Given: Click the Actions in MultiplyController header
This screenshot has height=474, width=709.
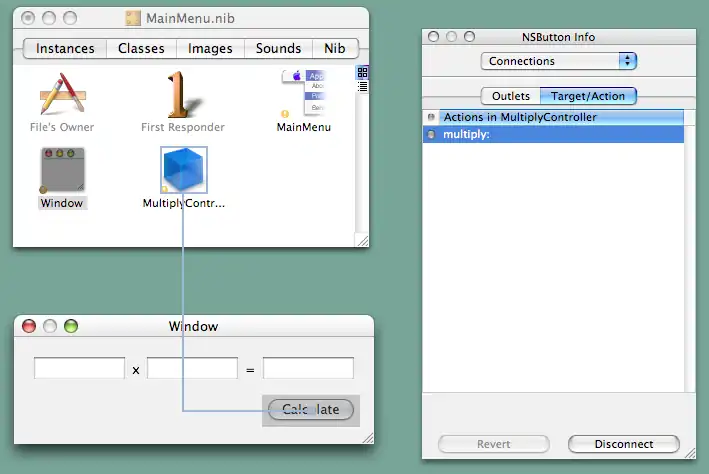Looking at the screenshot, I should [553, 117].
